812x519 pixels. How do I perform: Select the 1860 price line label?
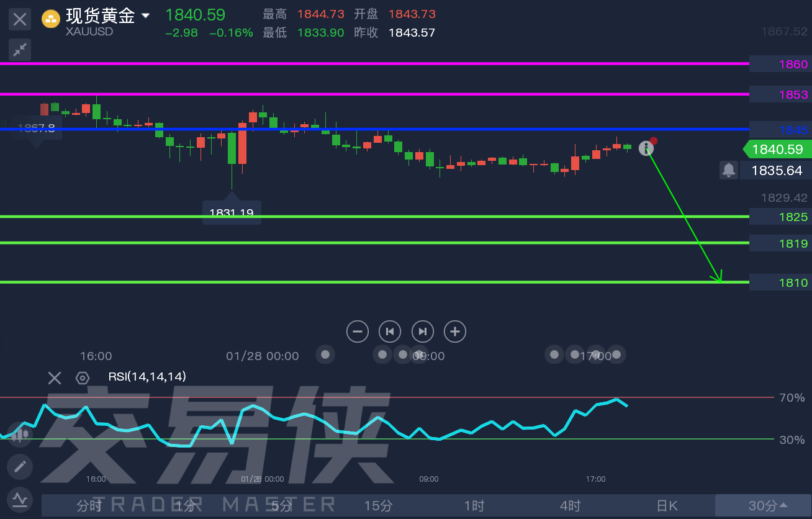click(x=780, y=64)
